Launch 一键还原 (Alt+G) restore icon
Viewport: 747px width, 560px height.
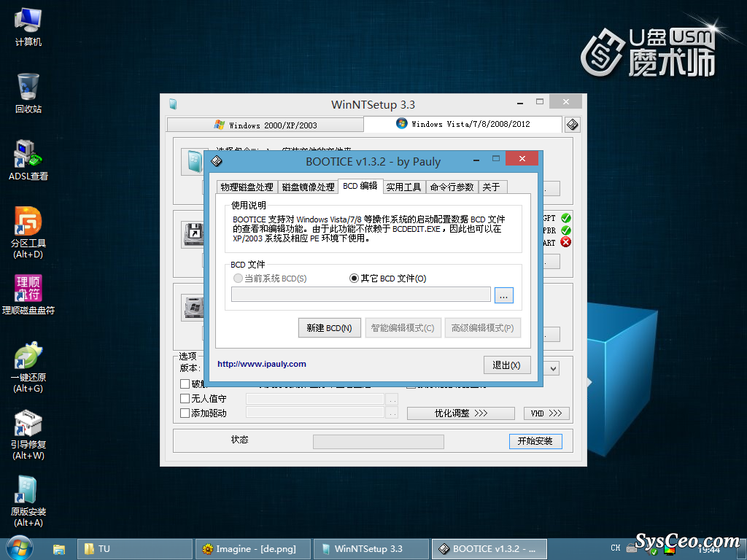coord(28,367)
